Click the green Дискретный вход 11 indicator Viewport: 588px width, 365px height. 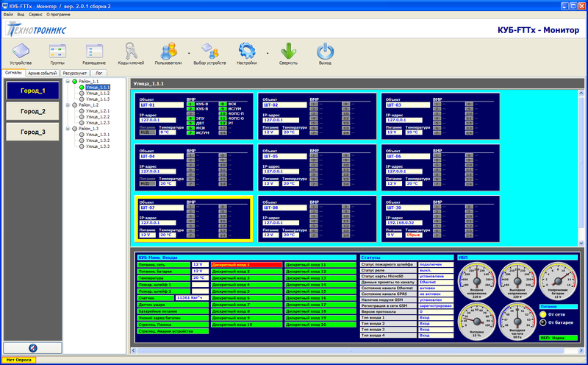tap(320, 265)
